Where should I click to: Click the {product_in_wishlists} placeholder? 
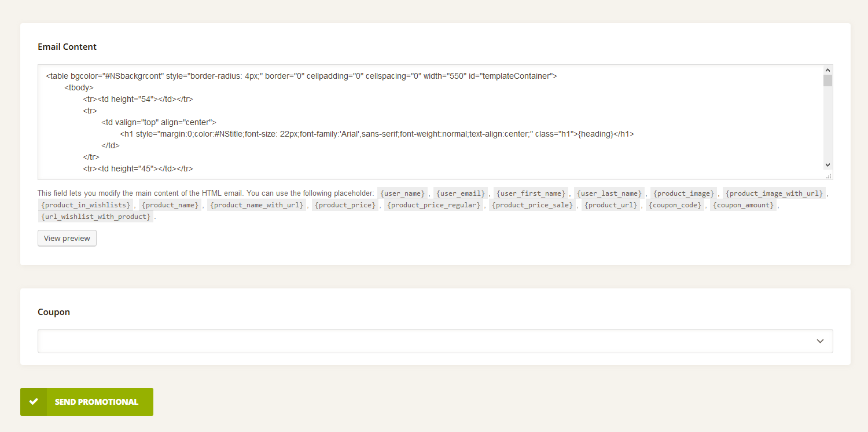click(86, 205)
